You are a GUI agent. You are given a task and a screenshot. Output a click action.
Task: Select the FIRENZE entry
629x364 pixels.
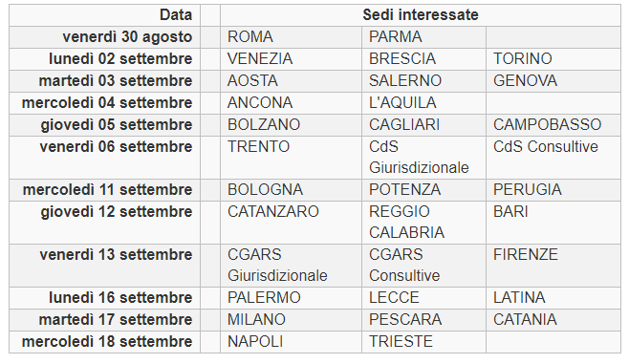pyautogui.click(x=553, y=266)
